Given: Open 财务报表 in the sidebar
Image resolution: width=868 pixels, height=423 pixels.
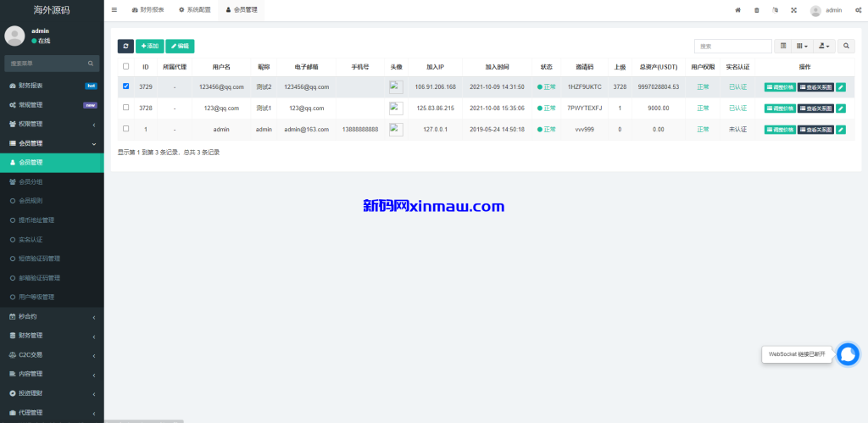Looking at the screenshot, I should click(52, 86).
